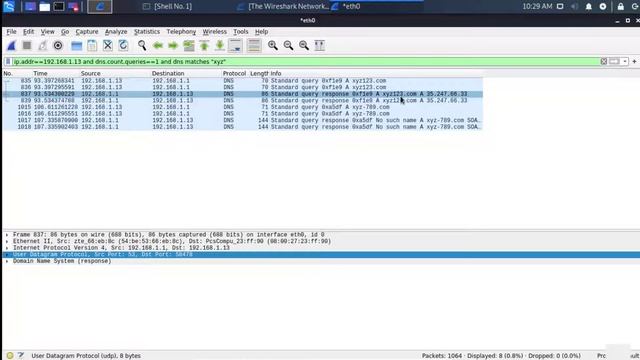Reset text to normal size
The image size is (640, 360).
point(304,46)
